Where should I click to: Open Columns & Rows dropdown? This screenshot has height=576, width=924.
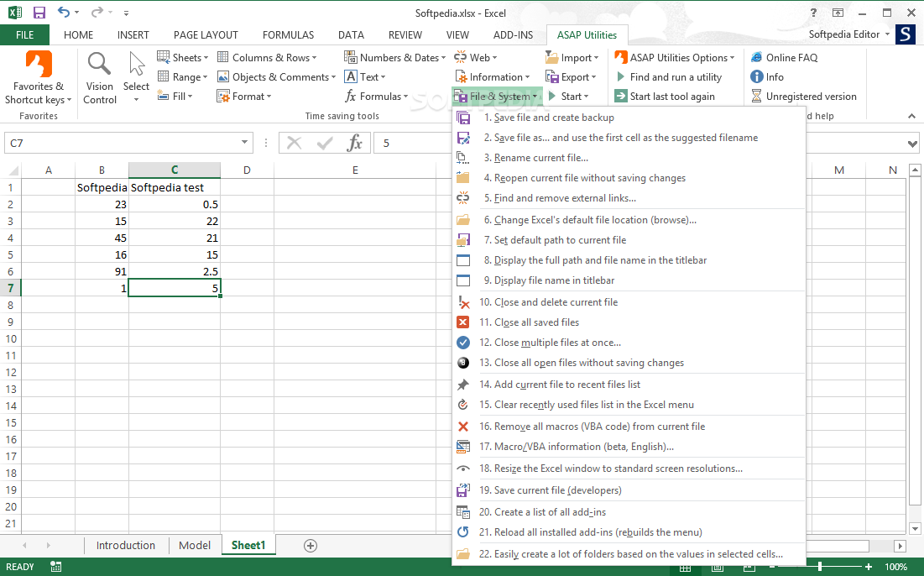coord(267,57)
